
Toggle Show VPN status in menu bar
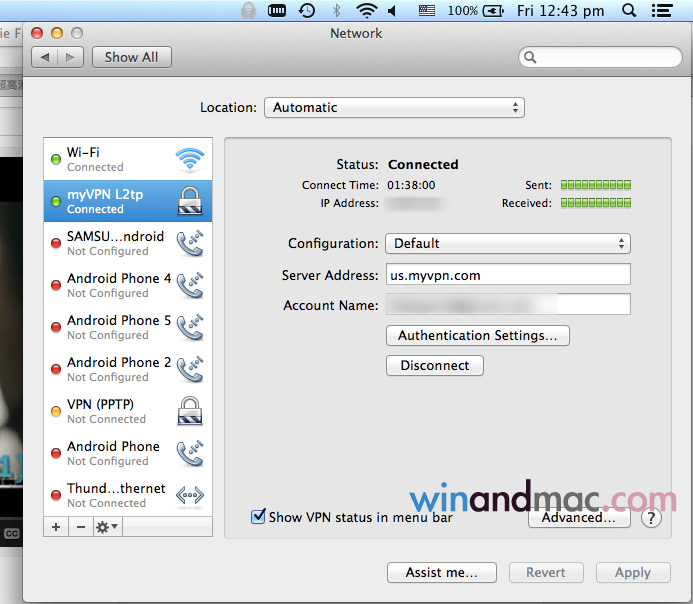click(x=258, y=516)
